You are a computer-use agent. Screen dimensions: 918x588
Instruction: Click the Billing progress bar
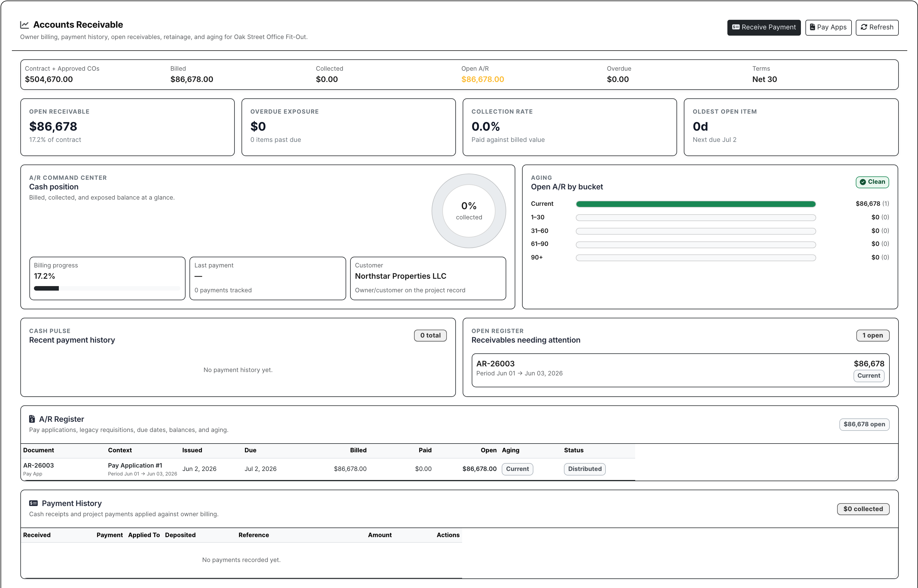click(107, 288)
